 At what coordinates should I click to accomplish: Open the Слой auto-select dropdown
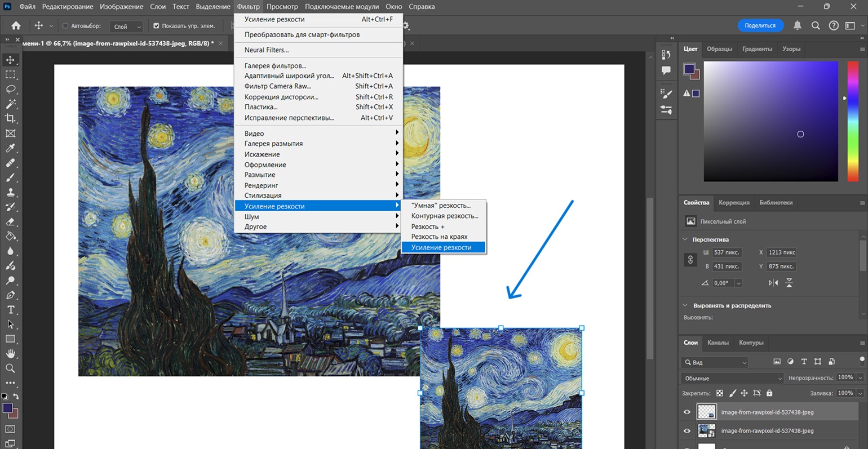coord(127,26)
